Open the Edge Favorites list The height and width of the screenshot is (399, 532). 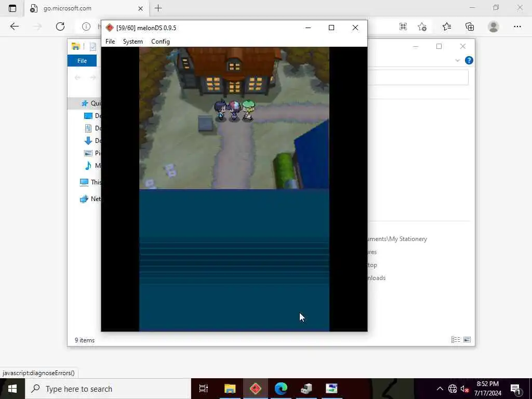coord(447,26)
